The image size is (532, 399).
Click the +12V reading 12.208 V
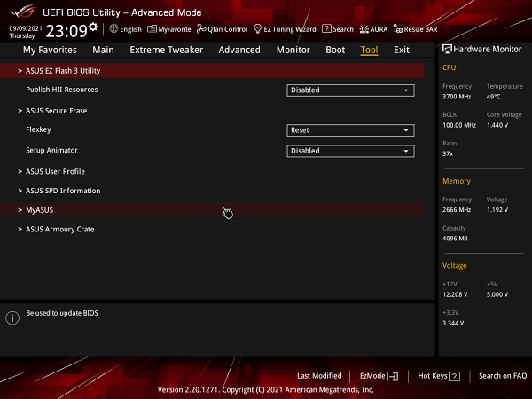tap(455, 294)
